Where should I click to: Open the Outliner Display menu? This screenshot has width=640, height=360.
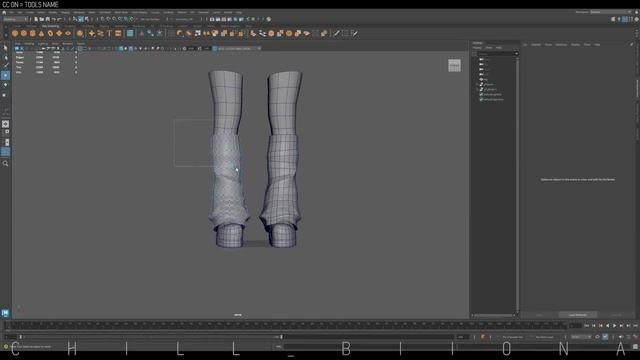pos(477,48)
